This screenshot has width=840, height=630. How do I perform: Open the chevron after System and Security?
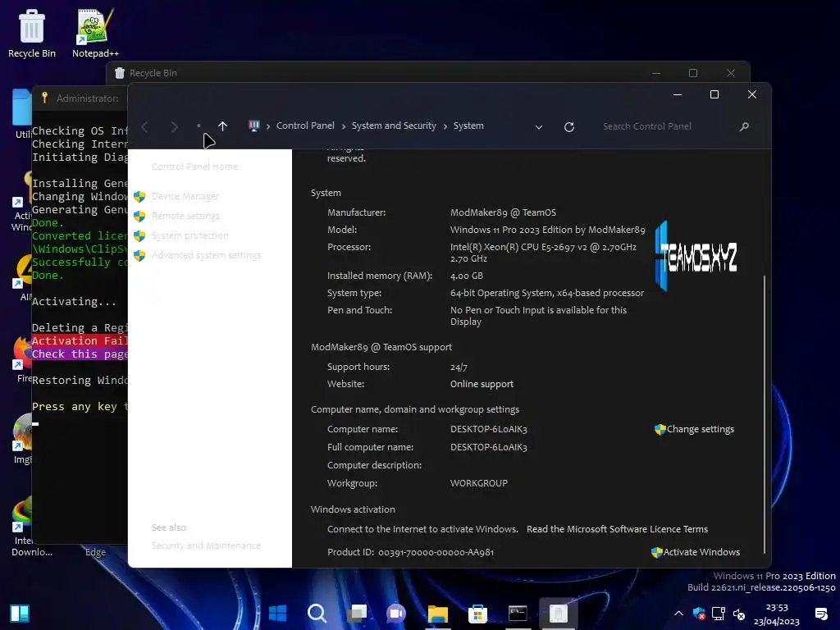[x=445, y=126]
